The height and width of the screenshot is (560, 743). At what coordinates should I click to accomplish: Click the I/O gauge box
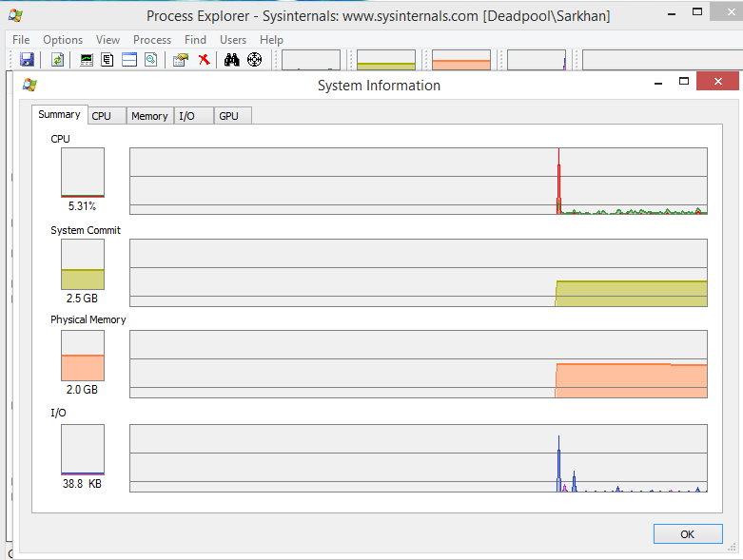pos(83,450)
